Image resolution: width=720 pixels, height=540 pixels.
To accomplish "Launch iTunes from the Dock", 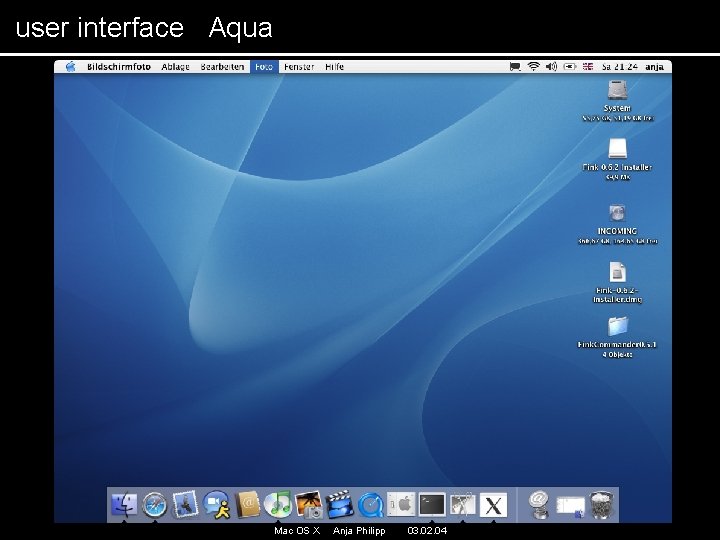I will 278,503.
